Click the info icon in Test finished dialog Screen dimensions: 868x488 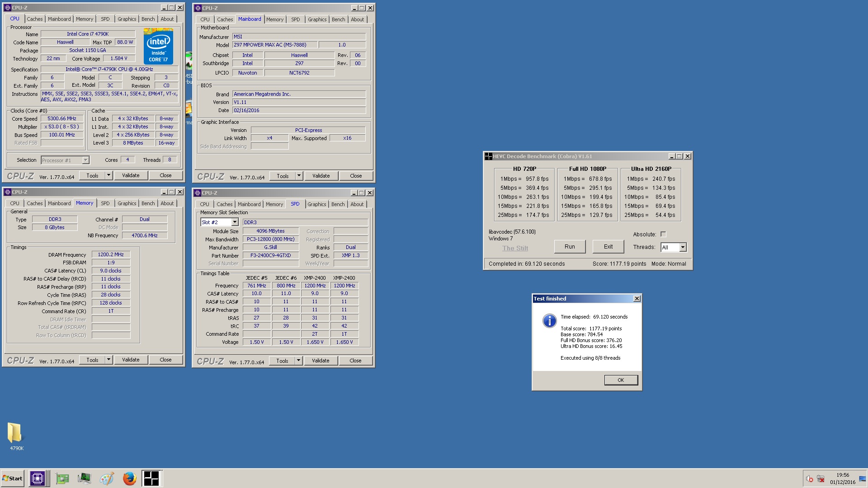549,321
